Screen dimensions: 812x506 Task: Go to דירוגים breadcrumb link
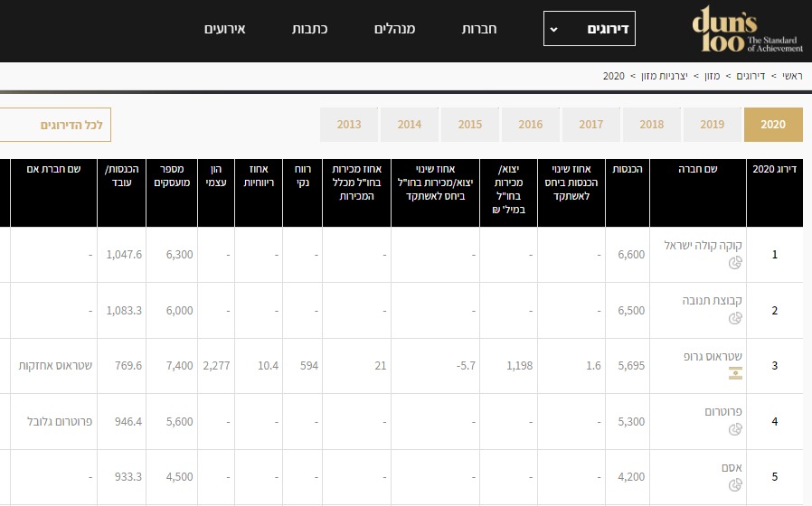pos(751,76)
